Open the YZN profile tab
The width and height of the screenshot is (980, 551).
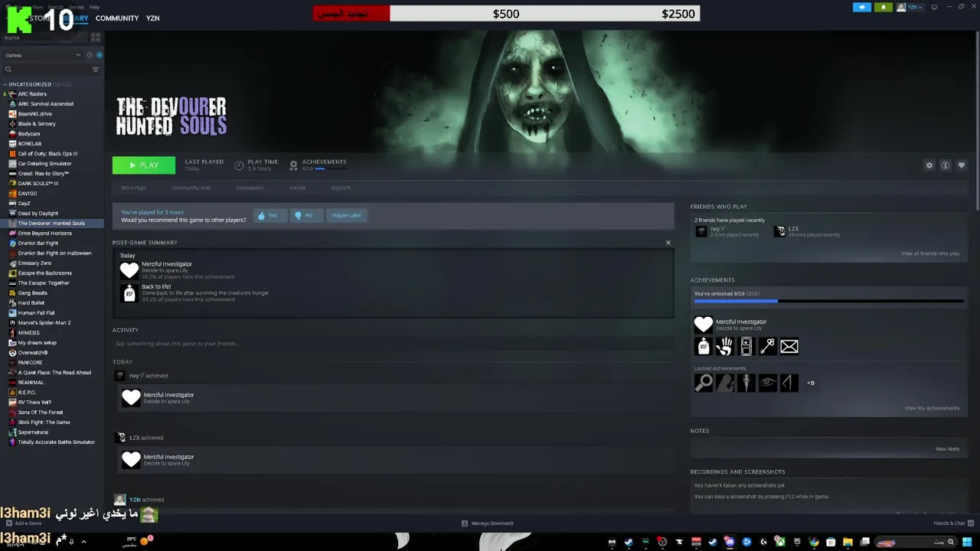pos(153,18)
